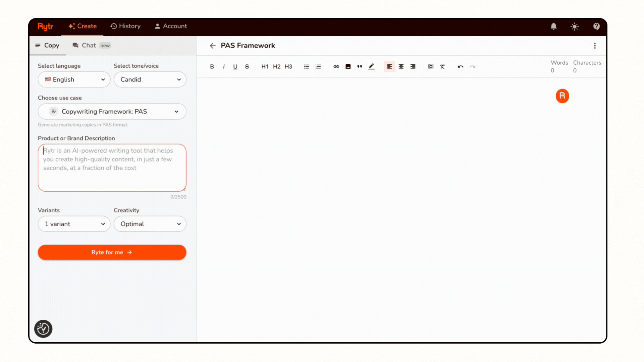Open the cookie preferences icon at bottom left
Viewport: 644px width, 362px height.
(43, 329)
